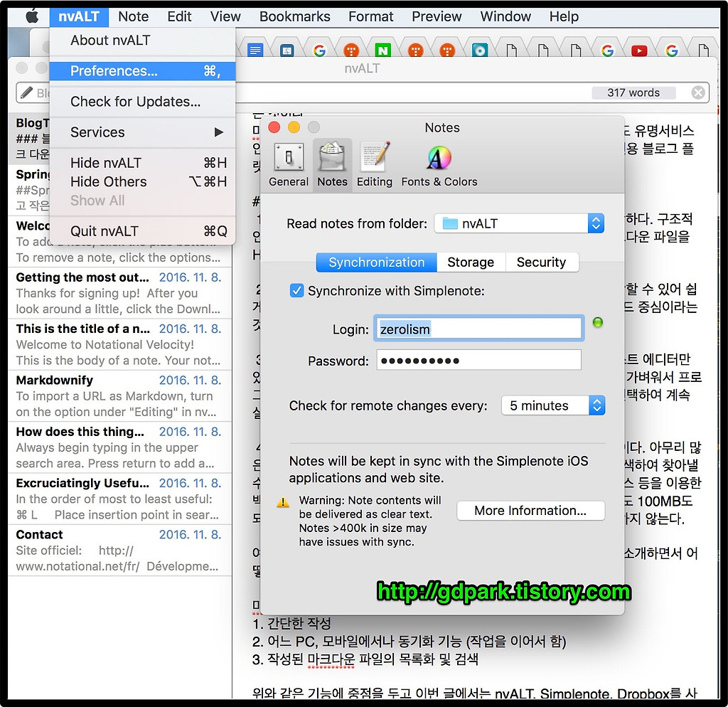728x707 pixels.
Task: Clear search field with the X icon
Action: click(698, 92)
